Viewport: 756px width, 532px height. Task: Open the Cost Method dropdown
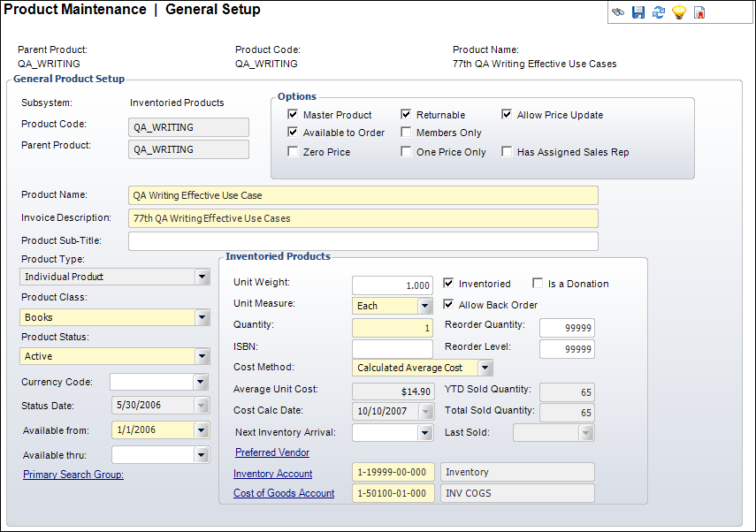coord(485,368)
